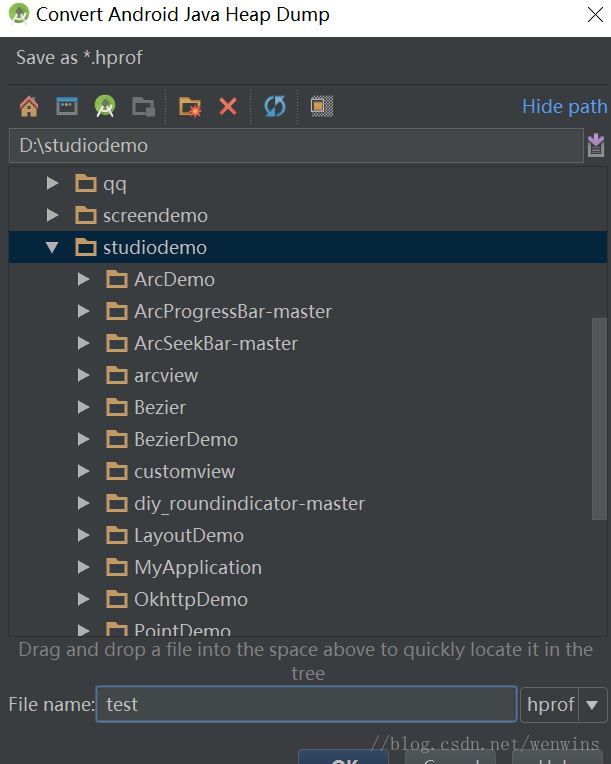Expand the screendemo folder
The width and height of the screenshot is (611, 764).
52,215
